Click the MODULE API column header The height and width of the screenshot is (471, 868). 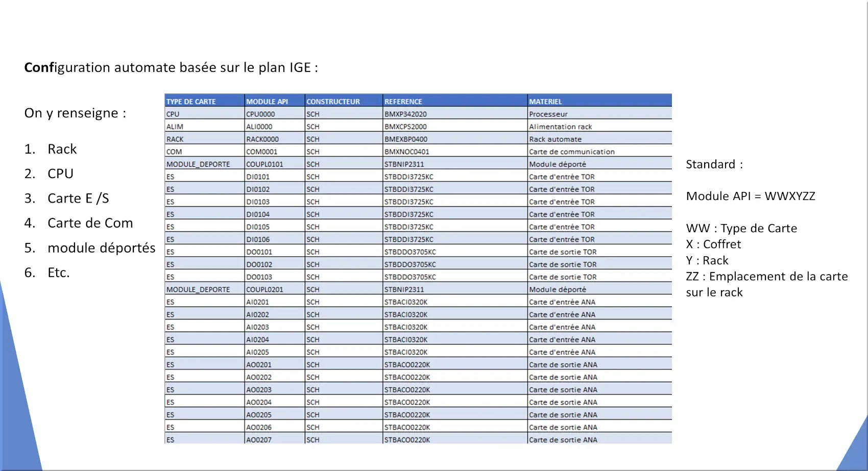click(x=275, y=101)
